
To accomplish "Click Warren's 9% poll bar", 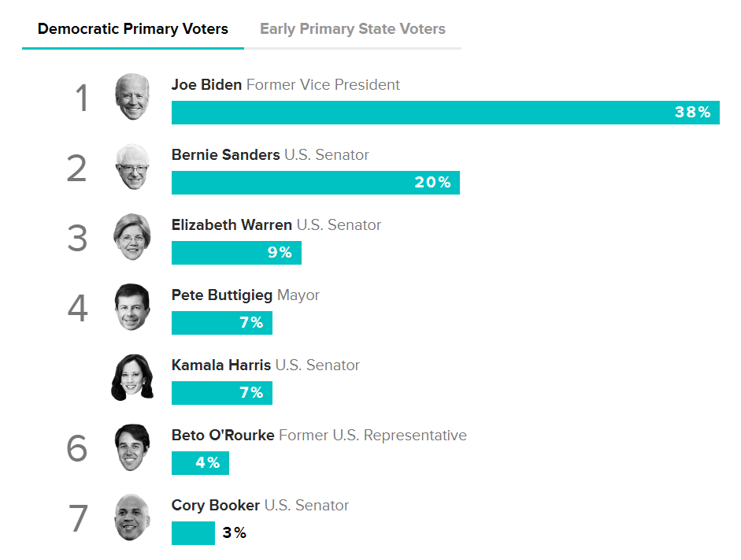I will click(236, 253).
